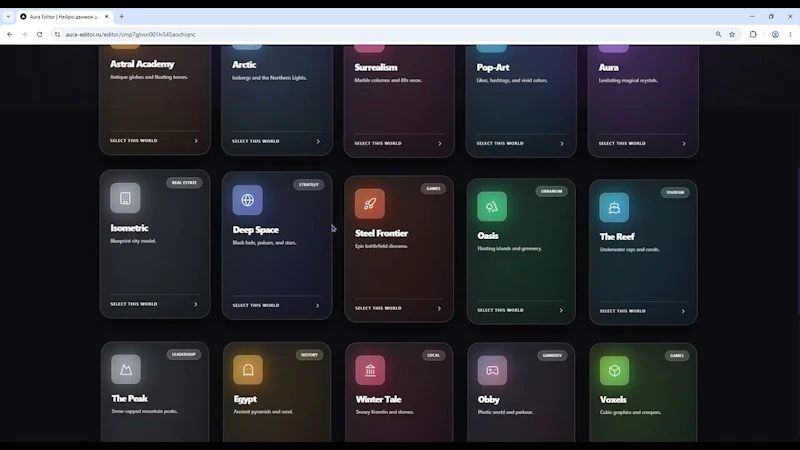Click the Isometric select chevron arrow
The width and height of the screenshot is (800, 450).
(x=195, y=304)
